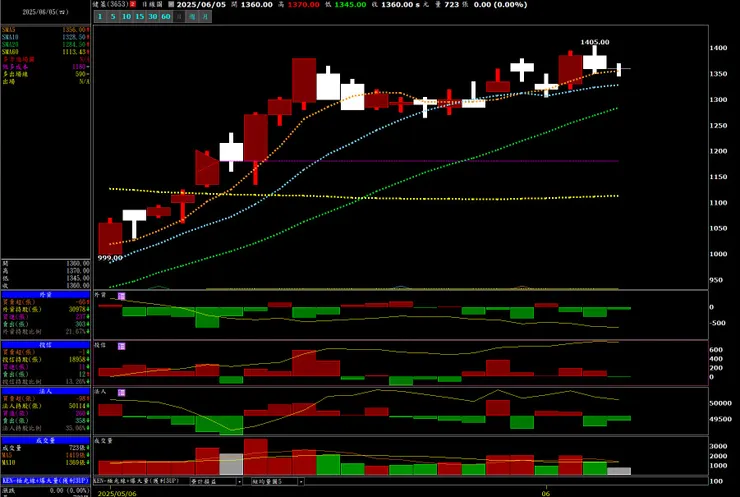
Task: Click the red high price 1370.00 in header
Action: click(303, 4)
